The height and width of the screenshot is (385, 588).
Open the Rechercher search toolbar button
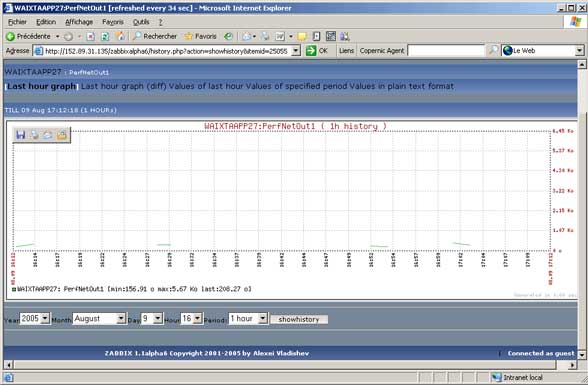tap(155, 36)
